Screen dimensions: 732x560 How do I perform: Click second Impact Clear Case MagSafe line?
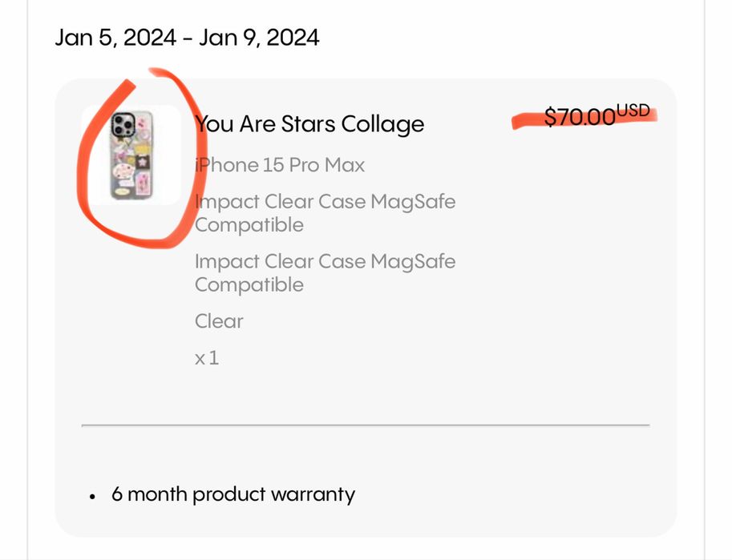[325, 262]
